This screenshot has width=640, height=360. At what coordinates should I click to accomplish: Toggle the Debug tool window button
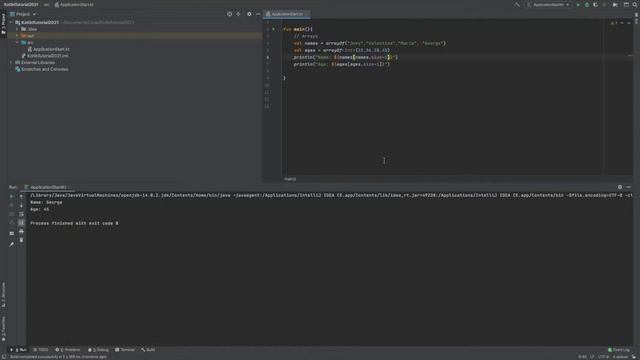coord(98,350)
